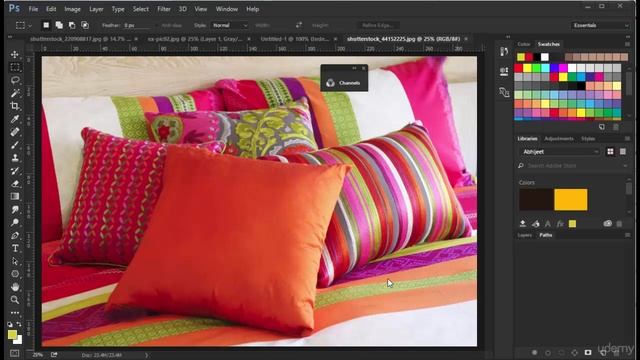The width and height of the screenshot is (640, 360).
Task: Click the create new swatch icon
Action: [x=602, y=127]
